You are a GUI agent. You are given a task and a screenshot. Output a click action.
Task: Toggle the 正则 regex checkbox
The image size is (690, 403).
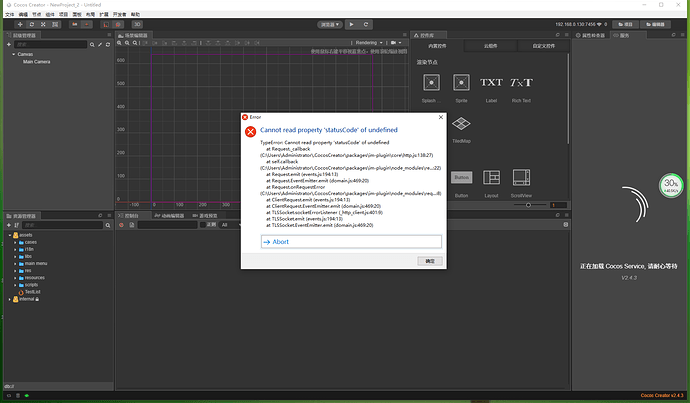[x=203, y=225]
